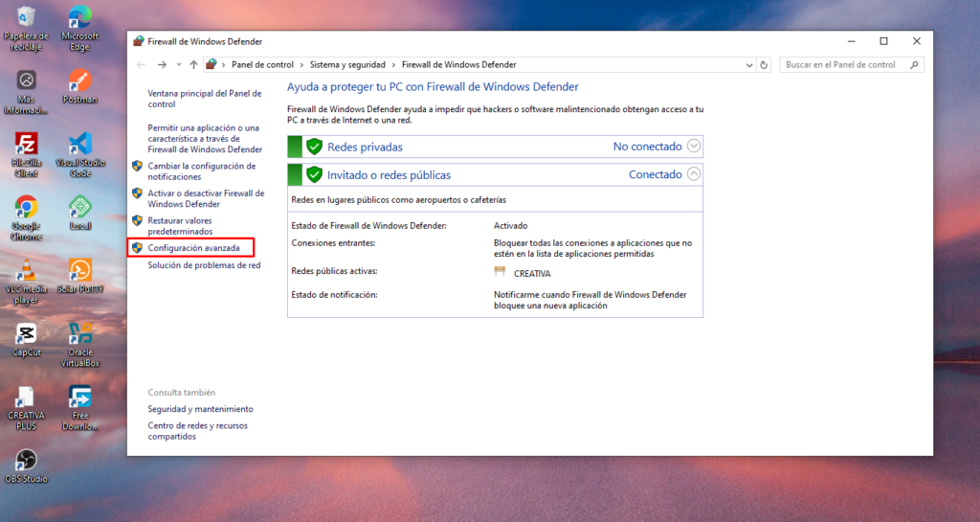Click the search magnifier icon

914,64
